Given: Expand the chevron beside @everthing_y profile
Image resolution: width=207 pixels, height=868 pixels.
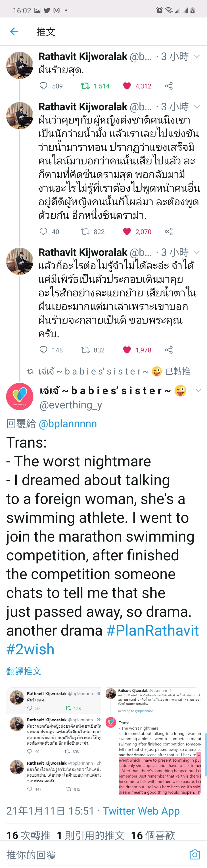Looking at the screenshot, I should click(x=198, y=391).
